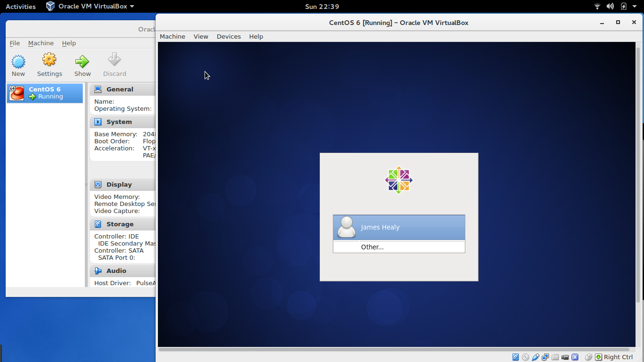Click the shared folders status icon
Image resolution: width=644 pixels, height=362 pixels.
tap(555, 357)
